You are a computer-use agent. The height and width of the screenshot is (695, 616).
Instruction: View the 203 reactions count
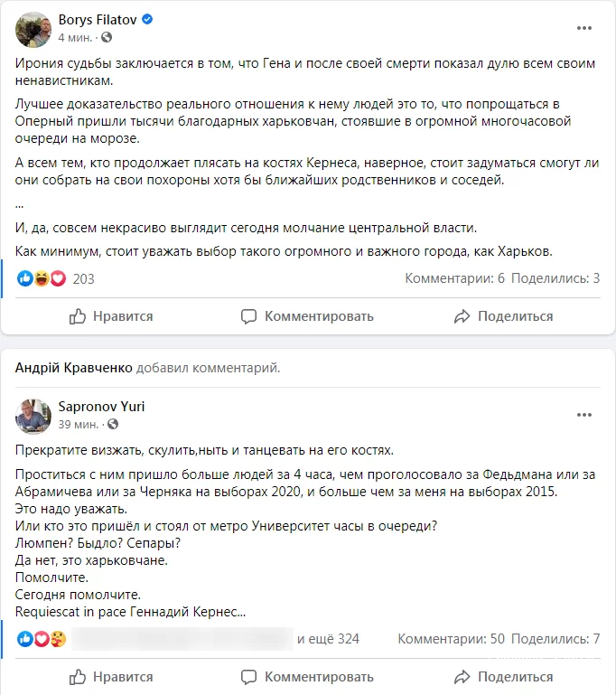coord(83,278)
